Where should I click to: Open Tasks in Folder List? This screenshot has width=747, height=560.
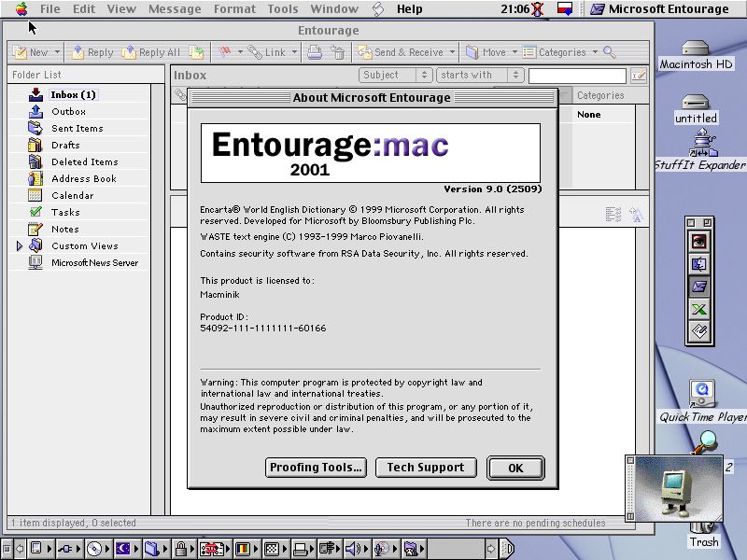(x=65, y=212)
